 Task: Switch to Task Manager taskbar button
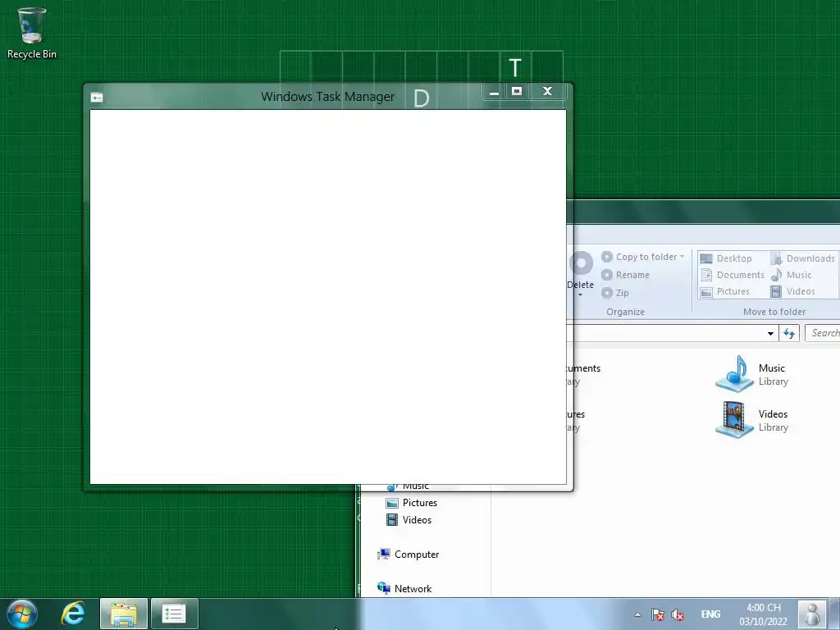click(x=174, y=614)
